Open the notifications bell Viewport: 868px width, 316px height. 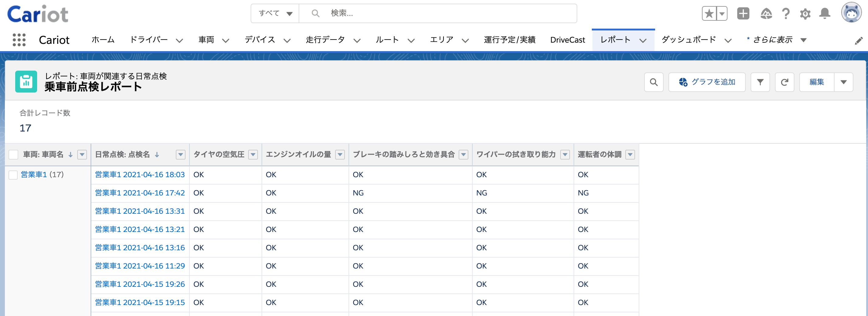[x=825, y=13]
